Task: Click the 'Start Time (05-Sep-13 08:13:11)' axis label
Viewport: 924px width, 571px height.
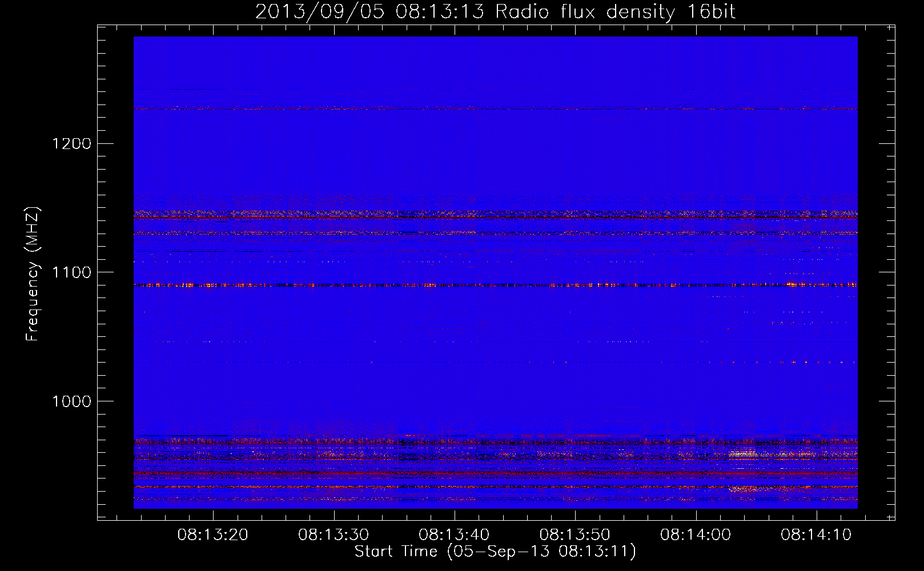Action: coord(495,552)
